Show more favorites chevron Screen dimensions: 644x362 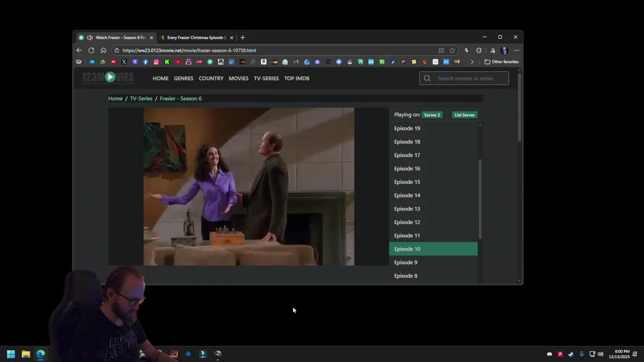[472, 62]
